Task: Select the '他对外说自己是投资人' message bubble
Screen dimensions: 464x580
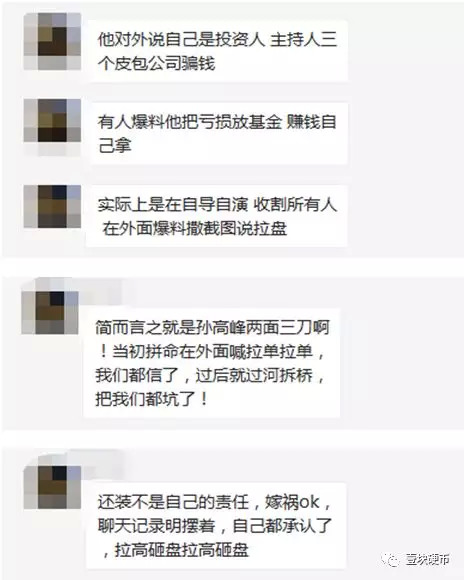Action: tap(218, 51)
